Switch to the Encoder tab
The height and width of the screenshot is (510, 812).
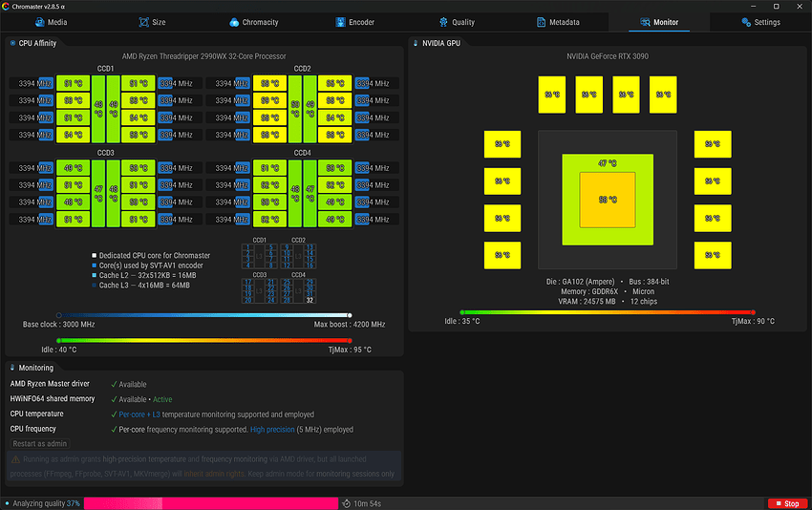point(354,22)
